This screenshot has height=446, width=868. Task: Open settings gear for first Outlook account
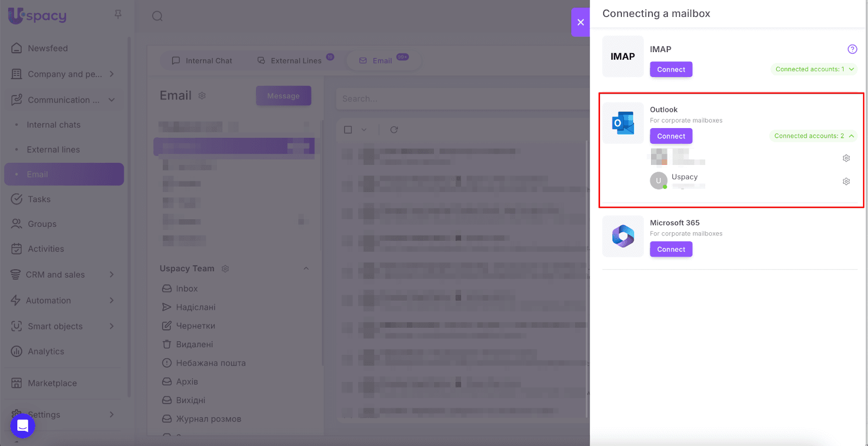tap(846, 158)
